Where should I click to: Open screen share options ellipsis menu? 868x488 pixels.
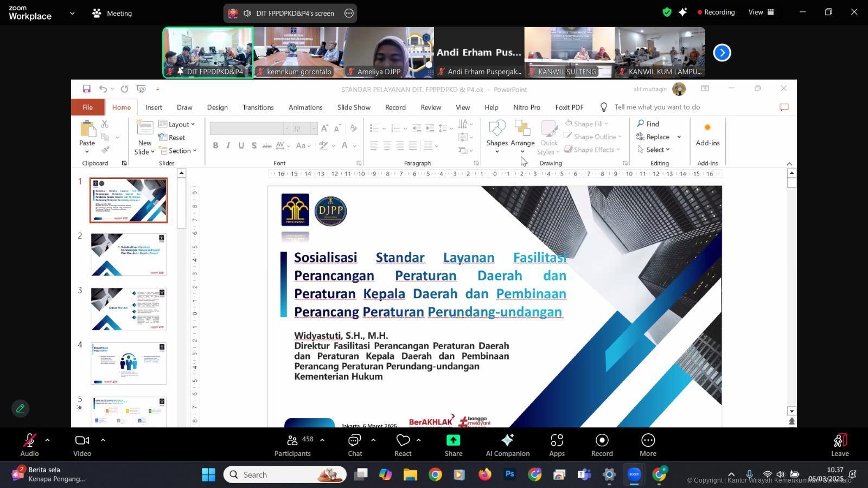[349, 13]
